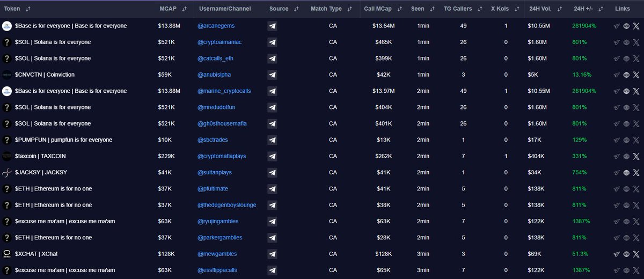Click the '$13.64M' Call MCap value
Screen dimensions: 644x279
click(384, 26)
